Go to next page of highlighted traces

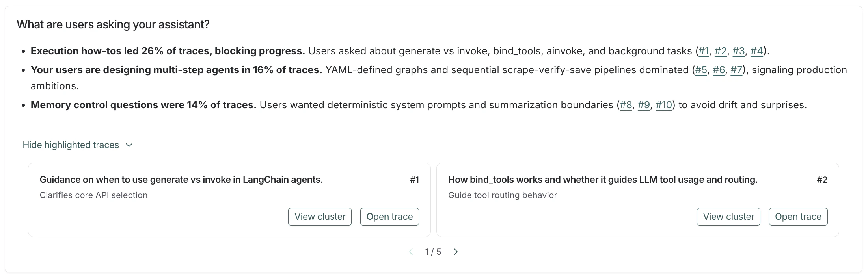[x=456, y=252]
